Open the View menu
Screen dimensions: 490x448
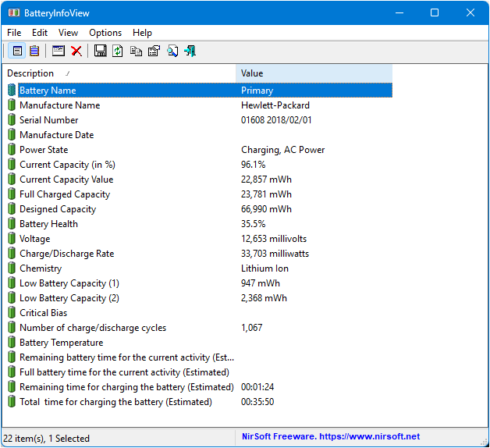(x=68, y=33)
